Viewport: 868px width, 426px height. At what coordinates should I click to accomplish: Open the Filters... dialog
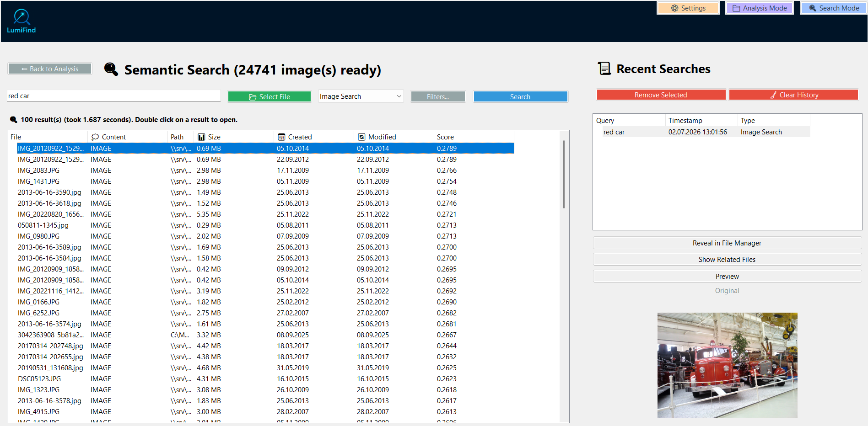pos(438,97)
